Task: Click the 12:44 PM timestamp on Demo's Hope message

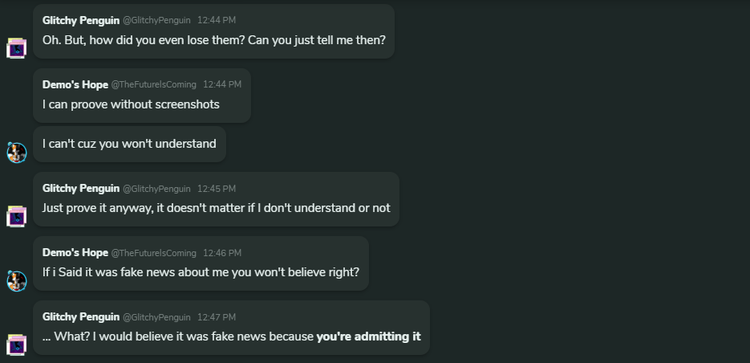Action: 222,85
